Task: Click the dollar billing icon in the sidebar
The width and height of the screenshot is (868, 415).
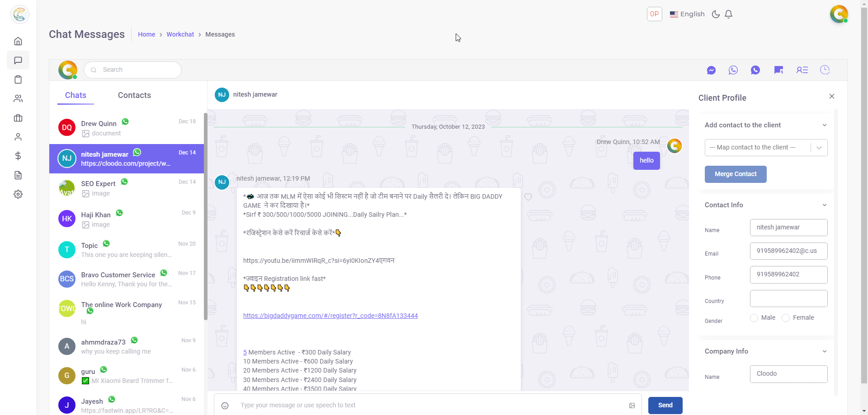Action: click(18, 156)
